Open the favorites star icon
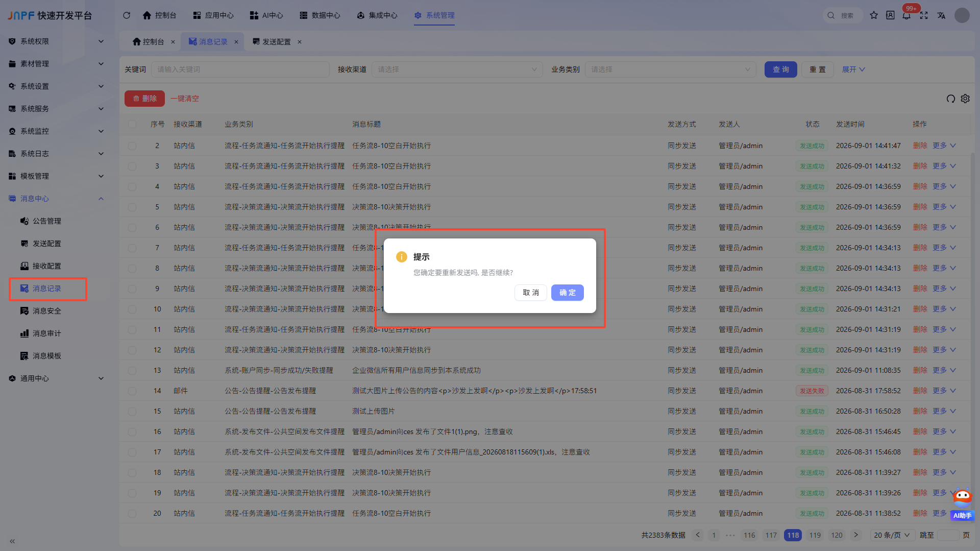This screenshot has width=980, height=551. pyautogui.click(x=874, y=15)
